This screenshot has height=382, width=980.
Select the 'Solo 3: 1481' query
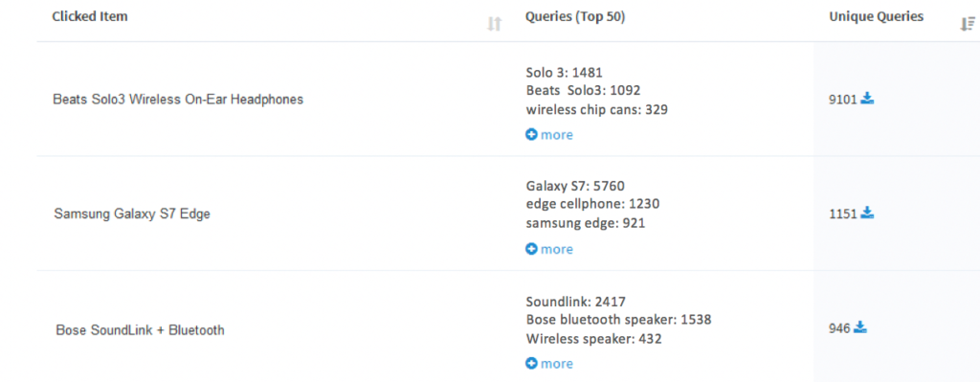(x=565, y=73)
